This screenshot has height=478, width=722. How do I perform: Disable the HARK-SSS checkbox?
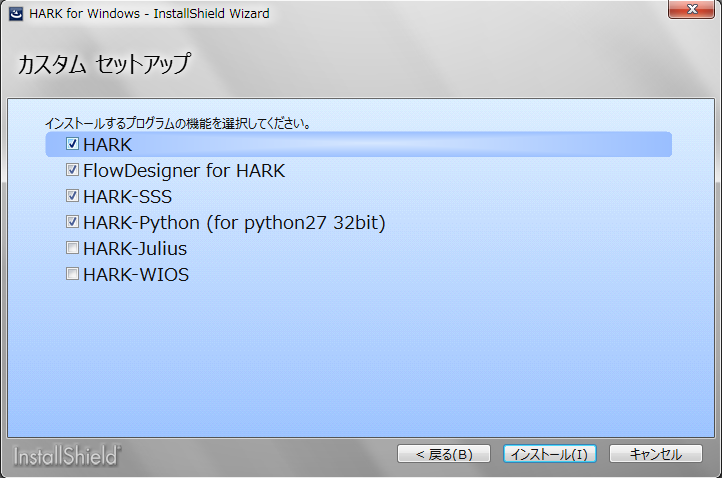click(72, 196)
